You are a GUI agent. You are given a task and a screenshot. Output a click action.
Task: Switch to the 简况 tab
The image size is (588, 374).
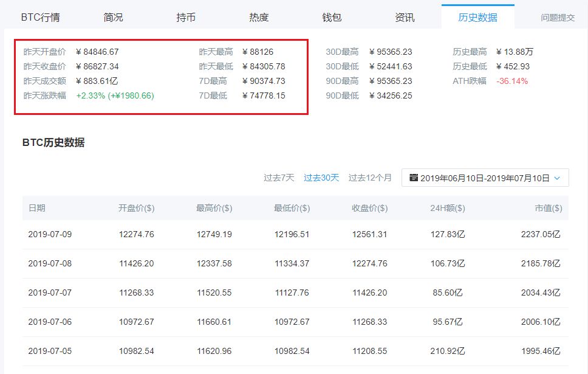click(113, 17)
